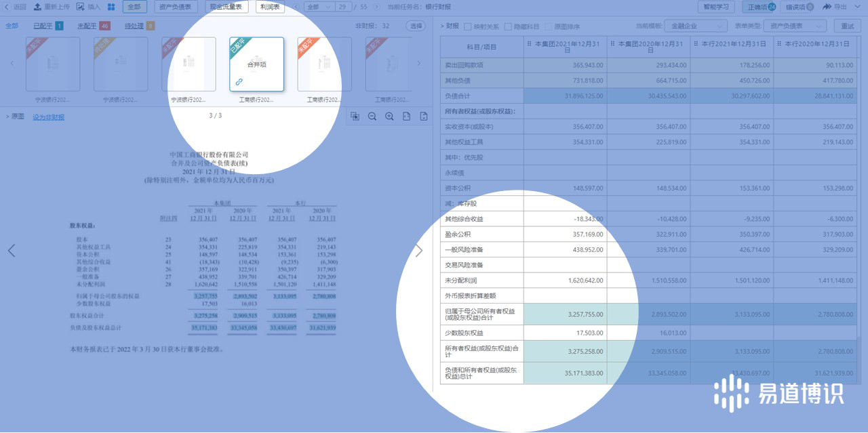Click the 智能学习 button

tap(716, 7)
